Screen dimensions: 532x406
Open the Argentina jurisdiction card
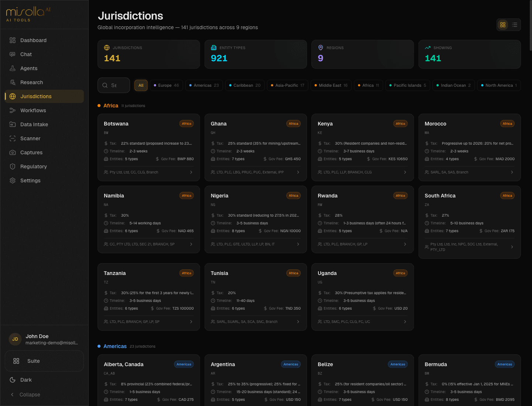256,380
